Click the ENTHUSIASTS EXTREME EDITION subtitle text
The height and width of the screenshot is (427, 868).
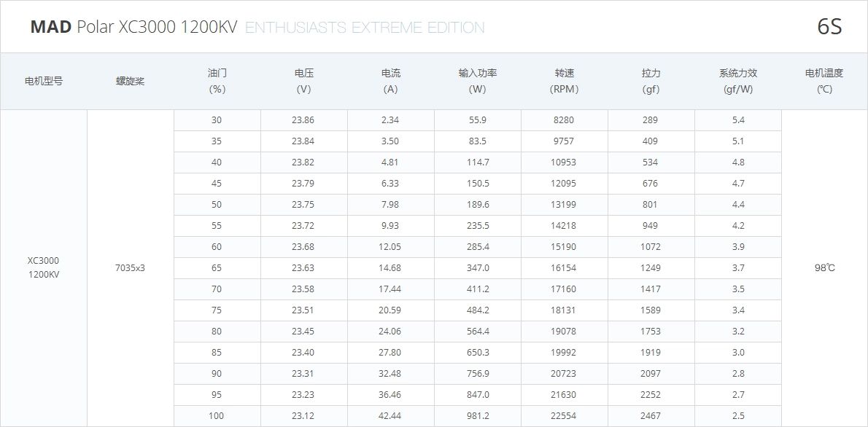[365, 28]
